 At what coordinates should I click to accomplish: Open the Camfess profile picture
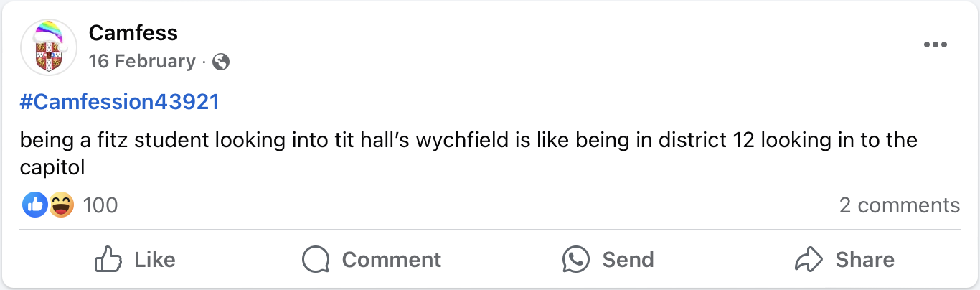tap(50, 48)
